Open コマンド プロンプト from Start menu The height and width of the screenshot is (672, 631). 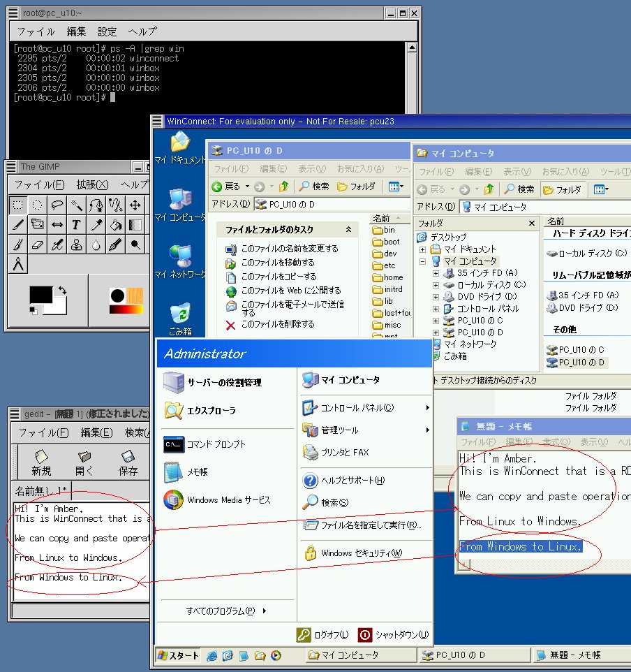coord(205,444)
